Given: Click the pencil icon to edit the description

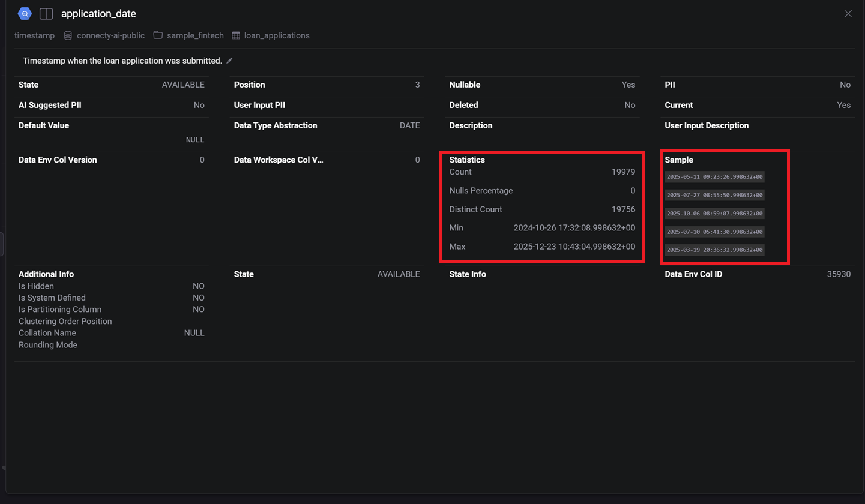Looking at the screenshot, I should (229, 61).
